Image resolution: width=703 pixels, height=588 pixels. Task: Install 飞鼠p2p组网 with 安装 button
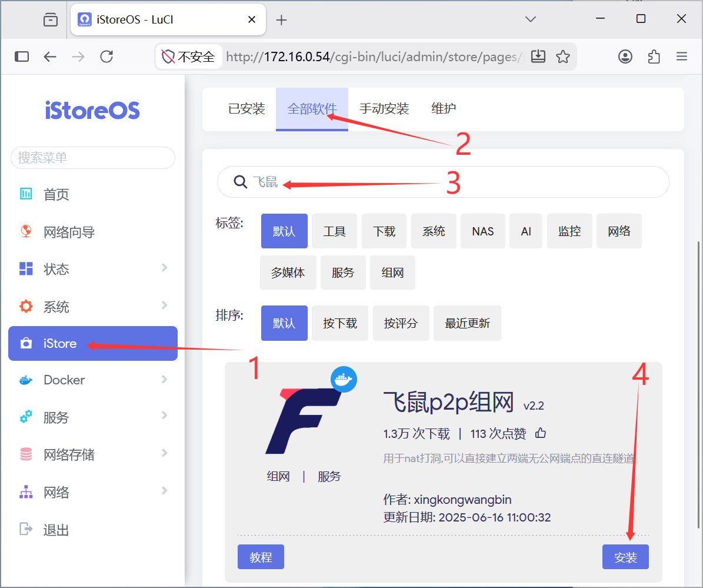[625, 557]
